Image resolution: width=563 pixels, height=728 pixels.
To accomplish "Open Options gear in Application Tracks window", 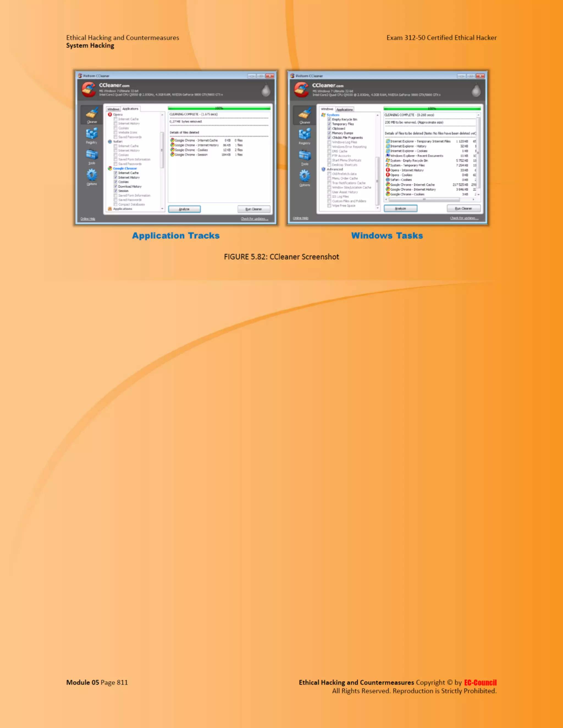I will (92, 175).
